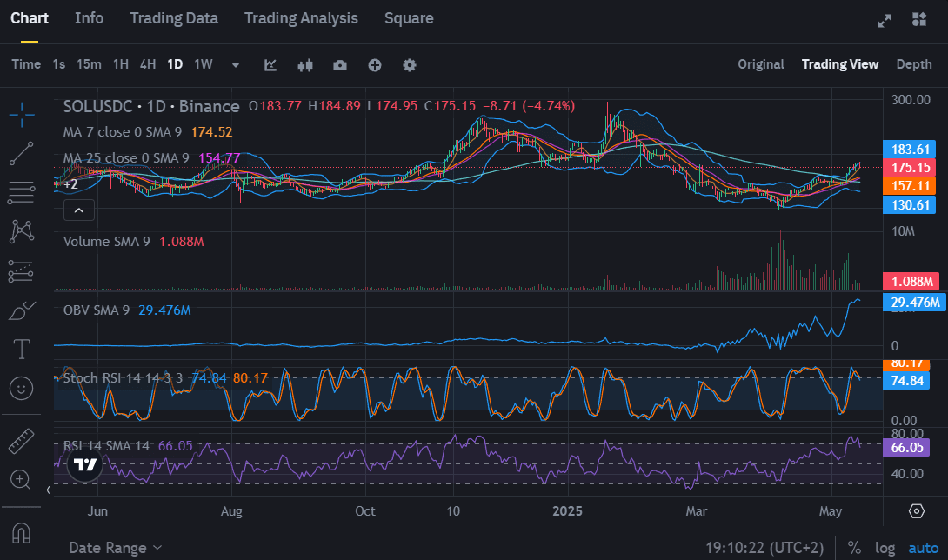Select the text annotation tool
948x560 pixels.
(22, 350)
